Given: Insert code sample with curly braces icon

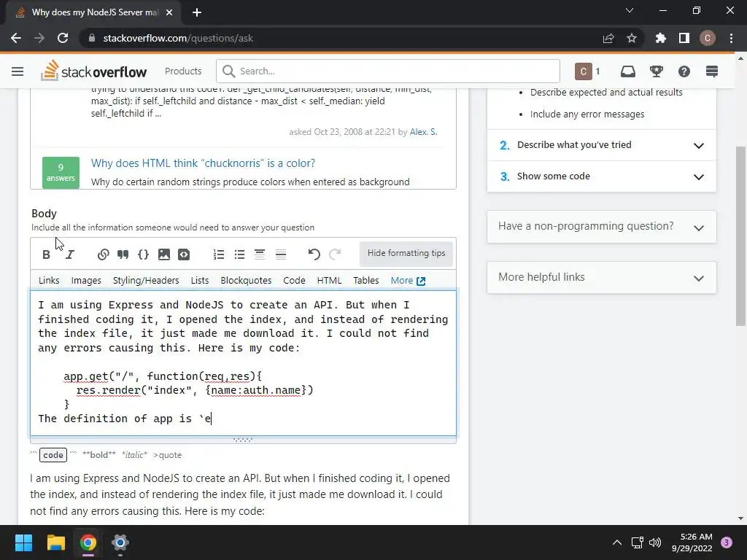Looking at the screenshot, I should (x=143, y=254).
